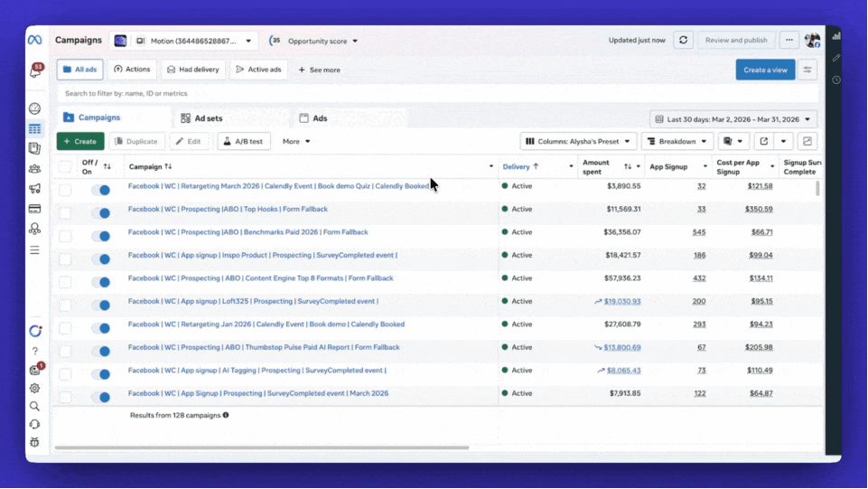Open the export options dropdown arrow
This screenshot has height=489, width=868.
(783, 141)
